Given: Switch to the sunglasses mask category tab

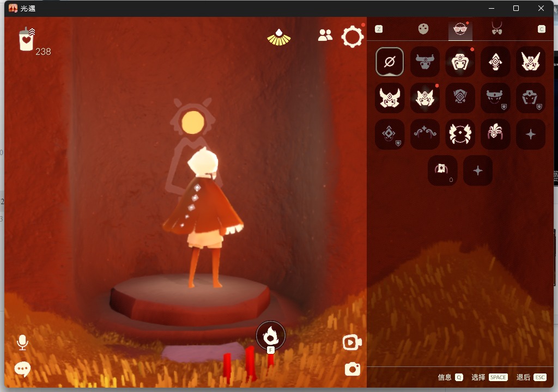Looking at the screenshot, I should pos(460,29).
